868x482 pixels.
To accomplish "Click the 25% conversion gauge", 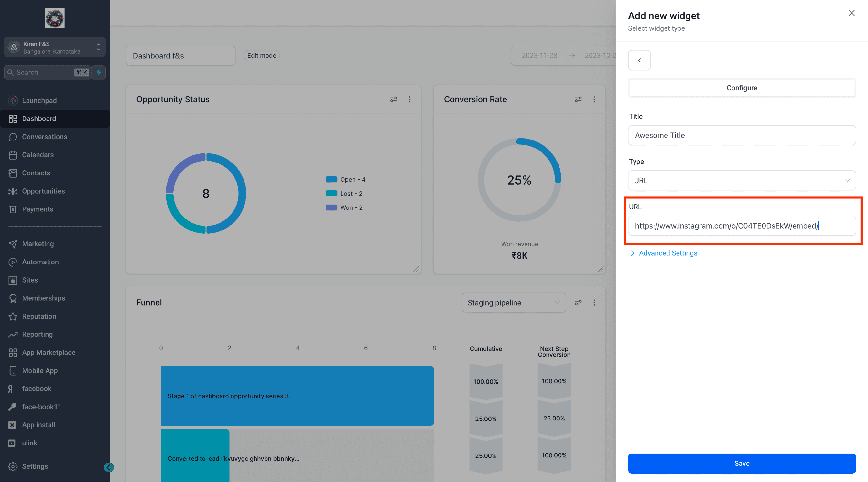I will (x=519, y=180).
